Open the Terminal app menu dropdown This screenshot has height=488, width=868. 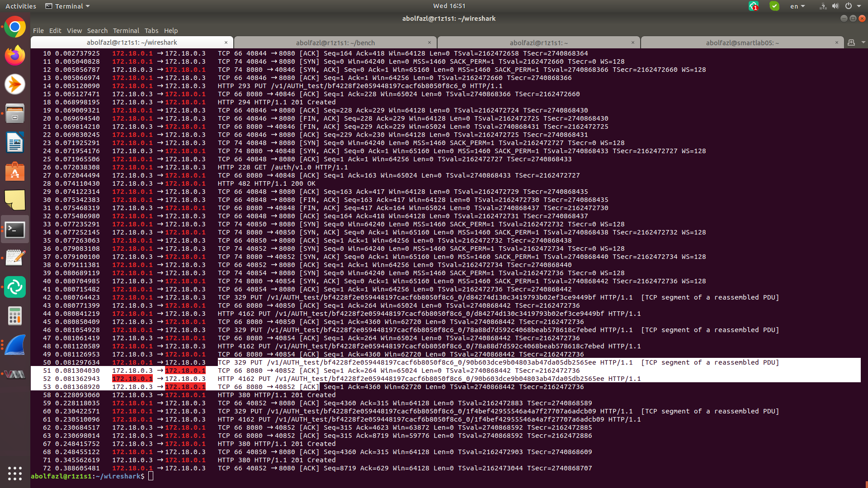coord(68,6)
